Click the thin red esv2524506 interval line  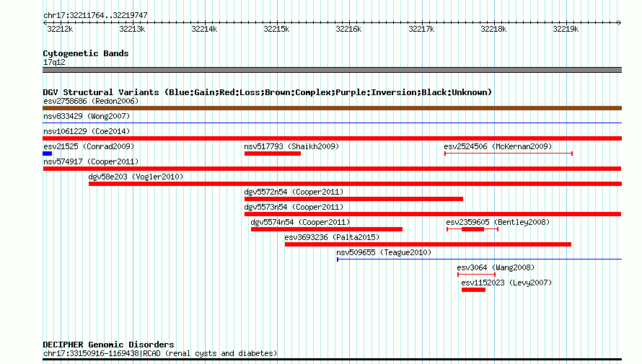(509, 154)
